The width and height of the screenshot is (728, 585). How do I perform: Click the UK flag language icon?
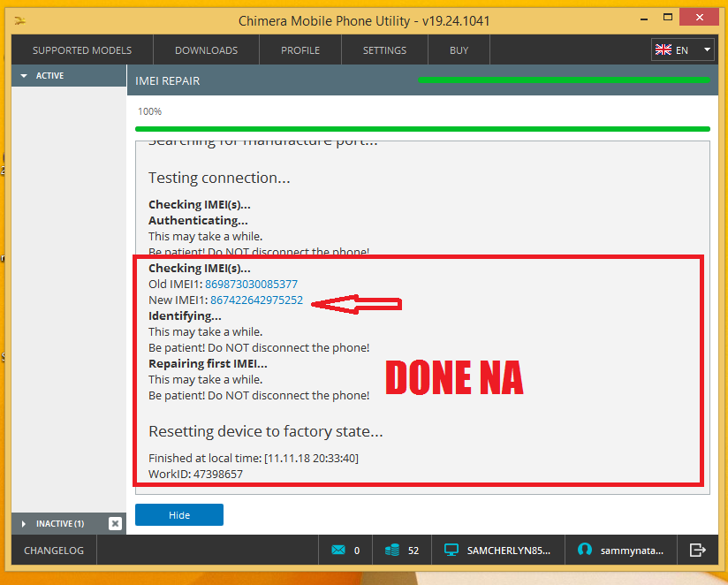(663, 49)
